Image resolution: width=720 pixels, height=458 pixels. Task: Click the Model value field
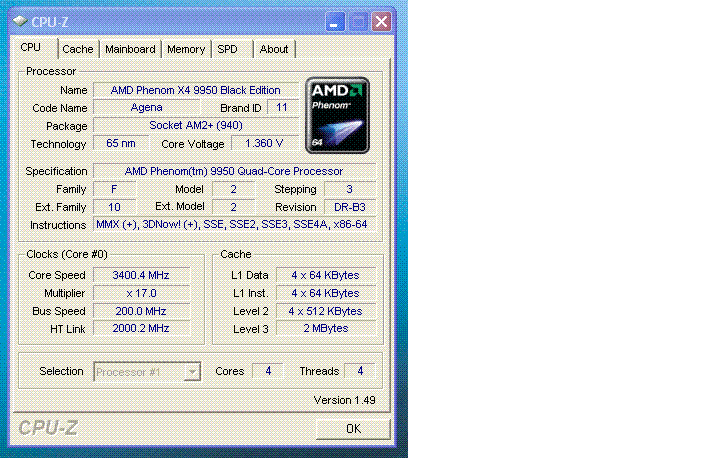coord(234,189)
